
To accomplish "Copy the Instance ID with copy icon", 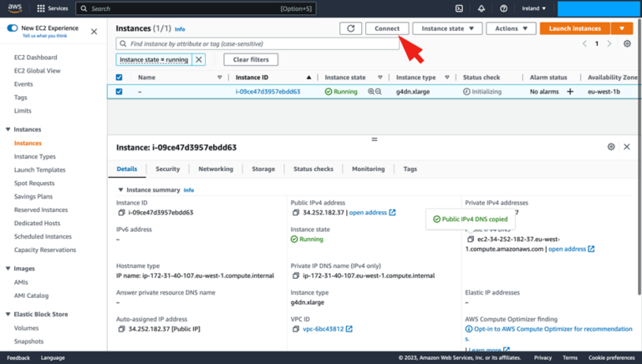I will point(121,213).
